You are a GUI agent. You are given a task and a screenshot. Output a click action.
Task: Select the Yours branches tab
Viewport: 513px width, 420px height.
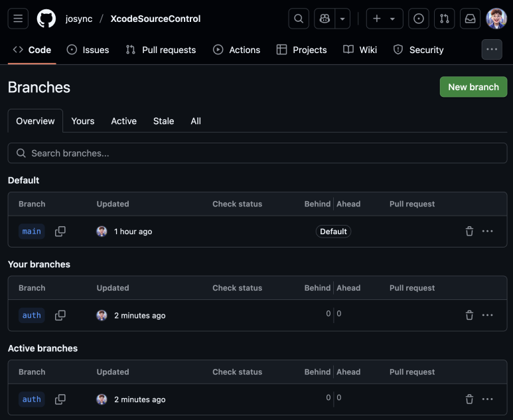pyautogui.click(x=83, y=121)
